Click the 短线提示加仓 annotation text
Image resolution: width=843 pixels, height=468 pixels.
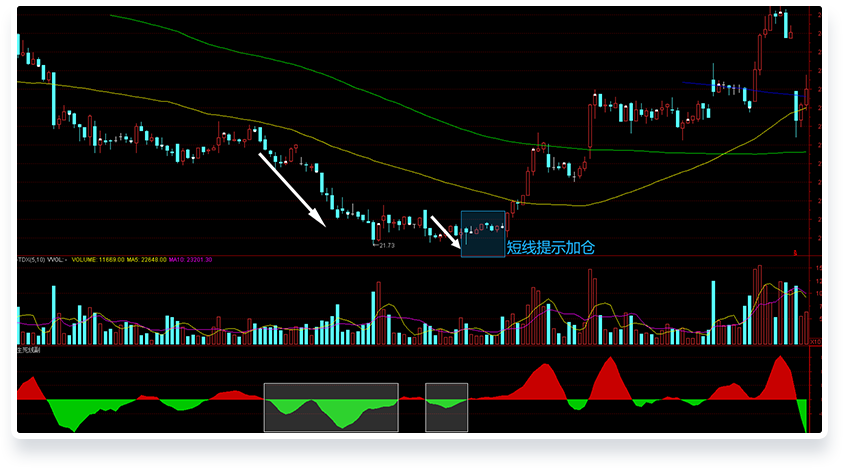550,247
